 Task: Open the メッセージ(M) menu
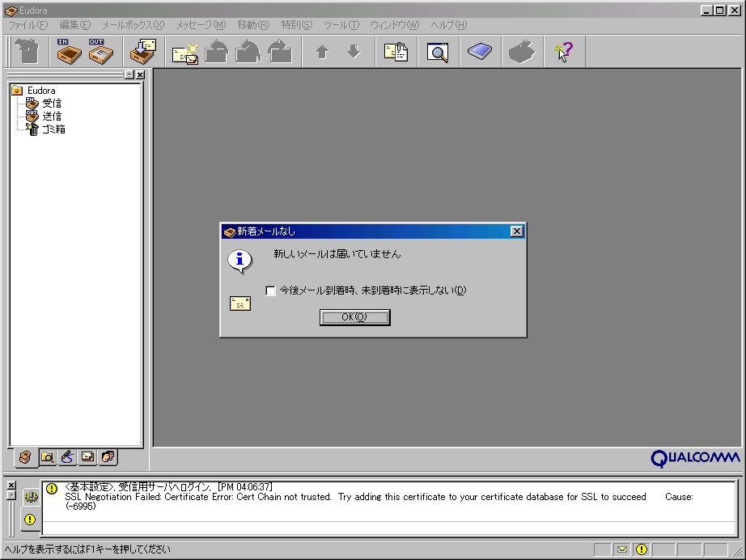201,25
